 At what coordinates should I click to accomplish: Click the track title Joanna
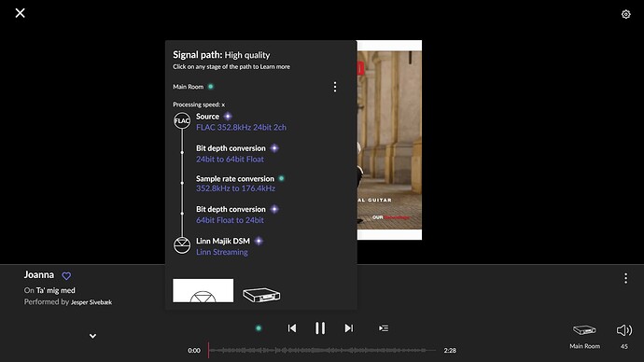tap(38, 274)
